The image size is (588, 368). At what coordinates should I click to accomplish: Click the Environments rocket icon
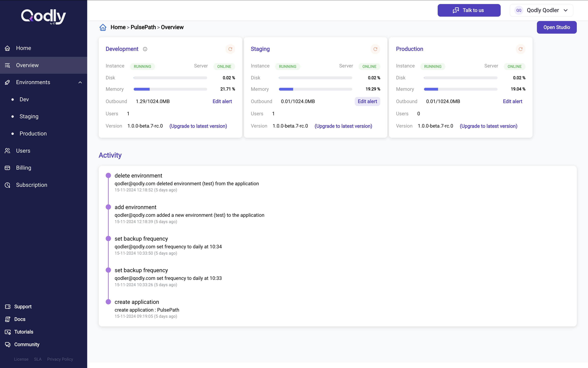pos(8,82)
